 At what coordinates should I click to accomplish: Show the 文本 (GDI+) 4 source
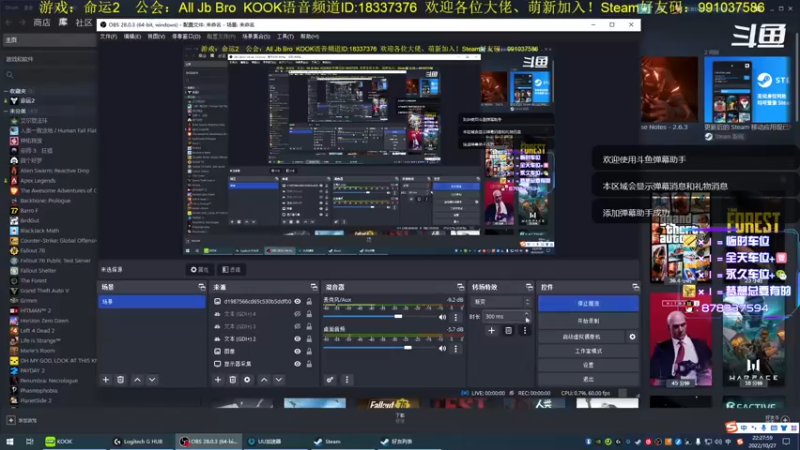(x=297, y=314)
